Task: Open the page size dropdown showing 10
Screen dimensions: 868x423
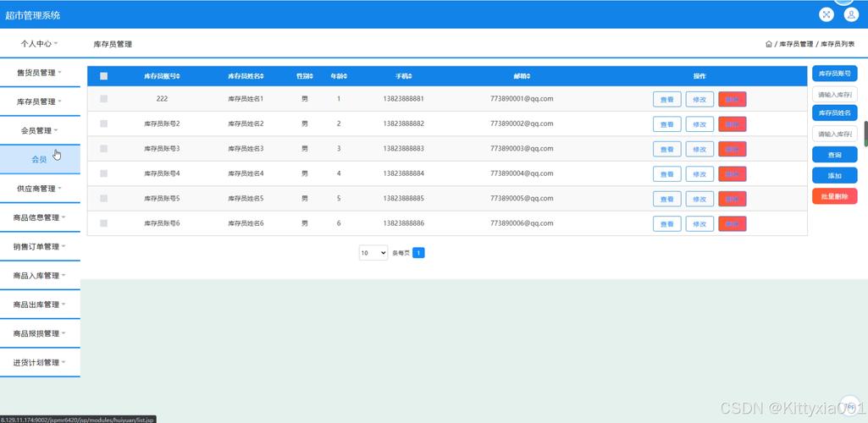Action: [373, 253]
